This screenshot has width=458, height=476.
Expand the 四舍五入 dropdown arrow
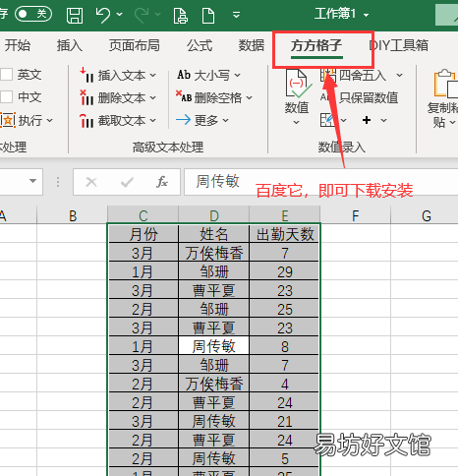[x=399, y=76]
